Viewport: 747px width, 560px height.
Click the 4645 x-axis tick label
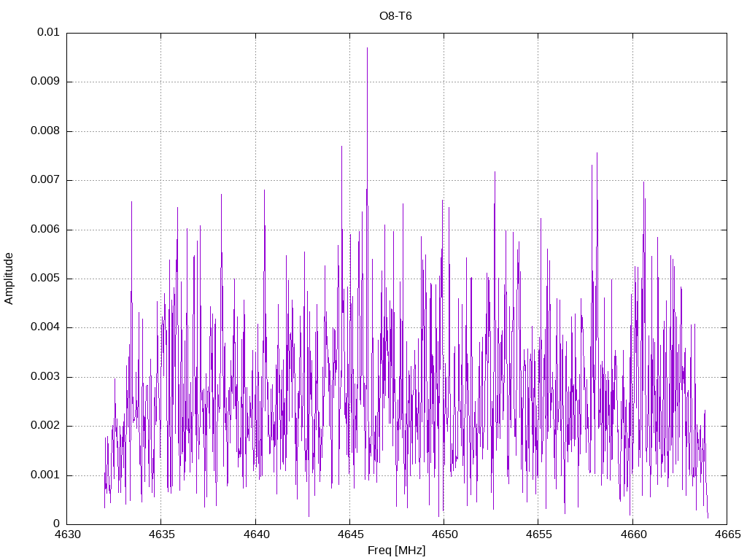pos(350,534)
